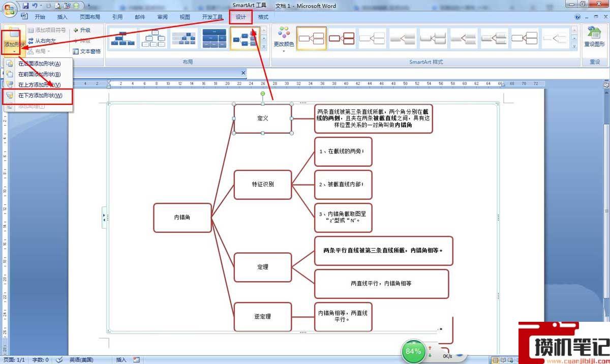The height and width of the screenshot is (364, 610).
Task: Select the fourth table hierarchy layout thumbnail
Action: click(215, 39)
